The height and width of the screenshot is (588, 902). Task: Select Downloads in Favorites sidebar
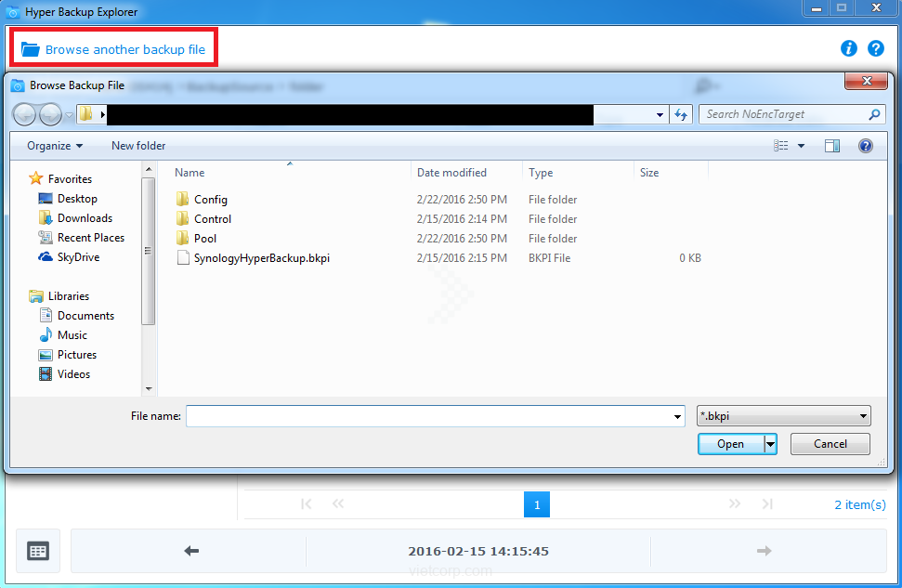click(85, 218)
